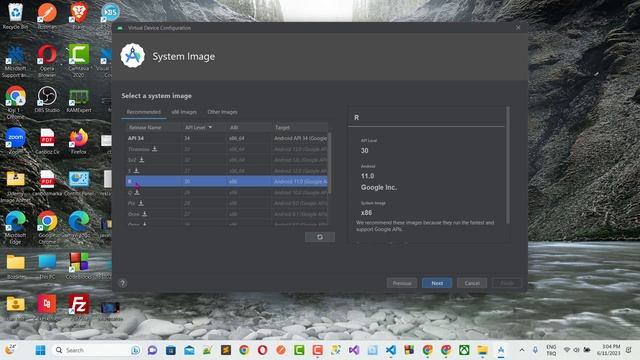Select the API 34 release row

[x=227, y=138]
